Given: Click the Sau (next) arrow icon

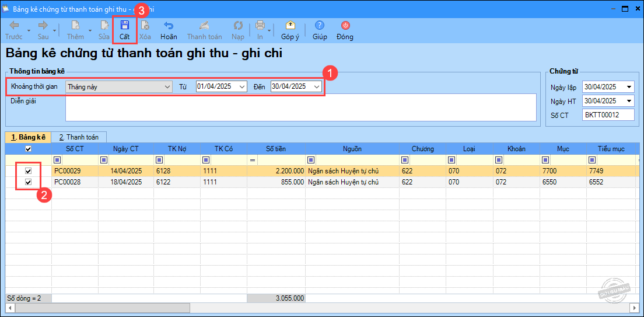Looking at the screenshot, I should (x=43, y=26).
